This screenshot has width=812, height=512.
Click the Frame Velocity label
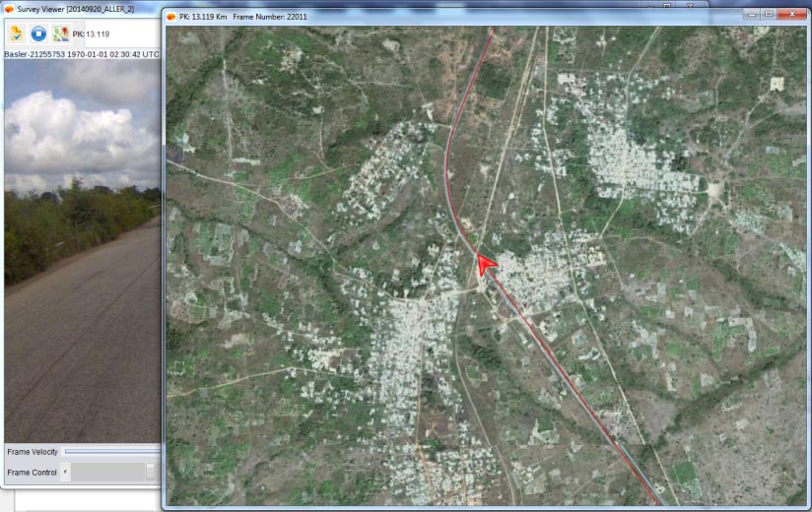point(33,452)
